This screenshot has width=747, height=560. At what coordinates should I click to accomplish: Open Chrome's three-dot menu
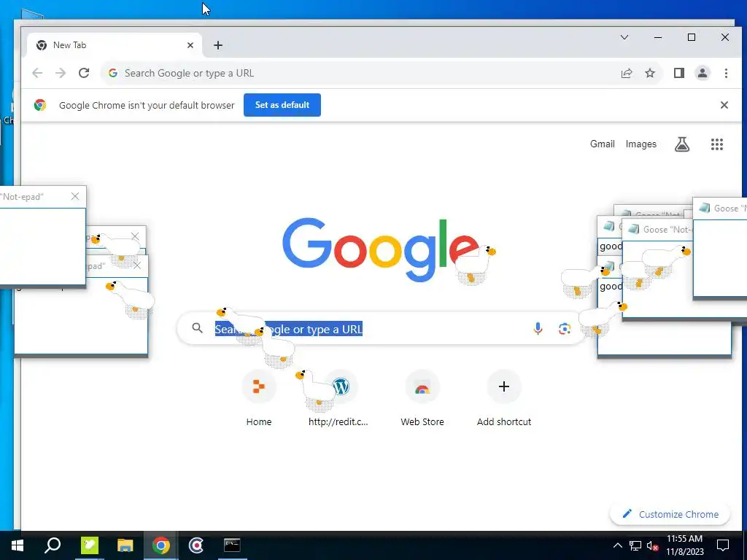tap(726, 73)
